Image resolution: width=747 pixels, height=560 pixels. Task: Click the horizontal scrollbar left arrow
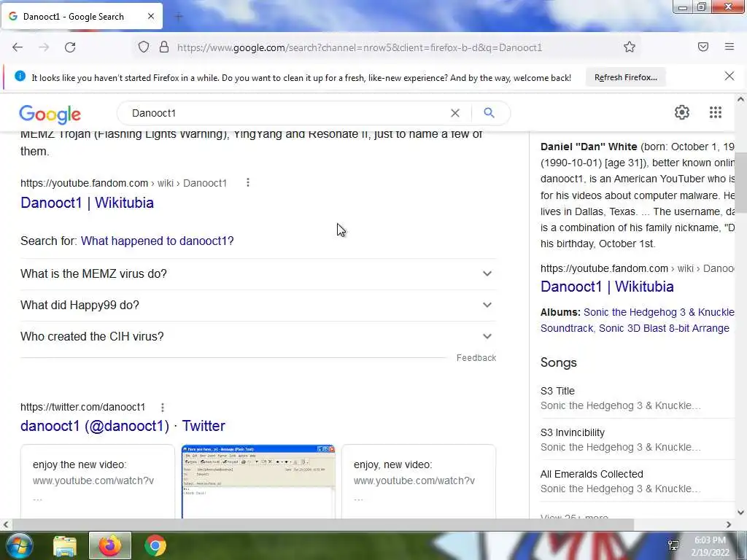click(x=6, y=524)
